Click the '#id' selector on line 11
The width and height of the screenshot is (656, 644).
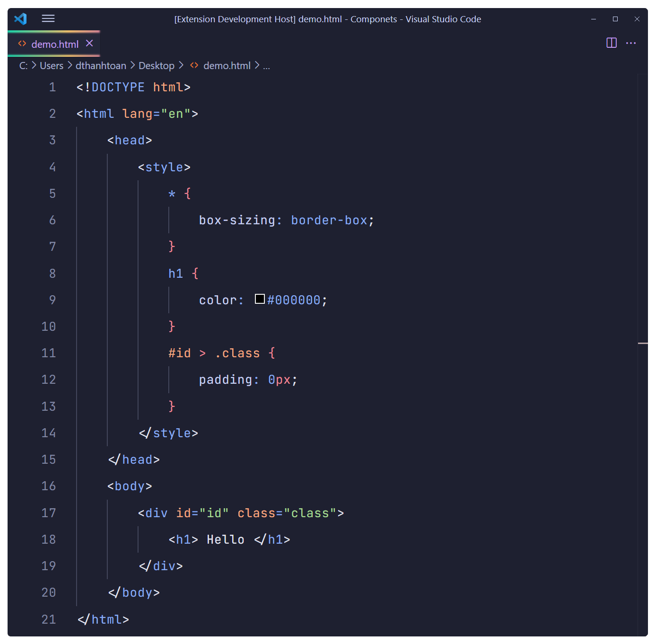click(180, 353)
